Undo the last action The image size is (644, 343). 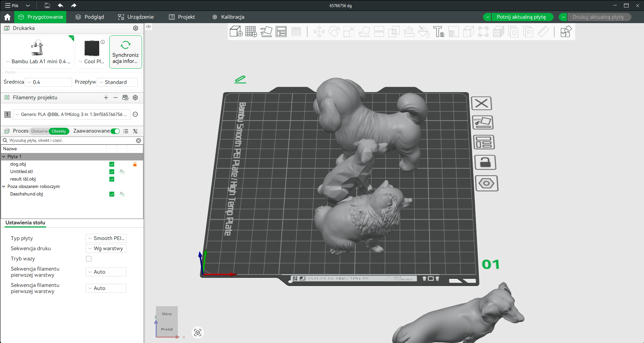click(60, 5)
